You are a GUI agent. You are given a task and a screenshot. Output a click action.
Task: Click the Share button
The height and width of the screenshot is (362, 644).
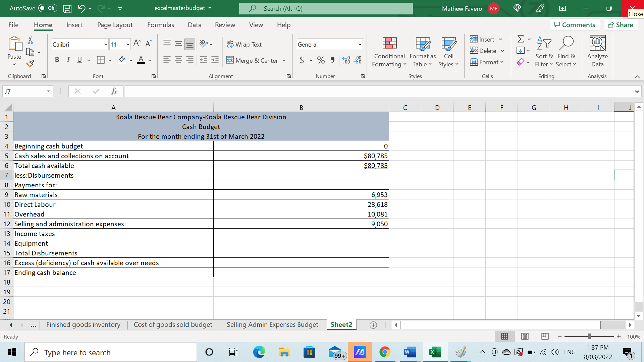click(x=621, y=25)
